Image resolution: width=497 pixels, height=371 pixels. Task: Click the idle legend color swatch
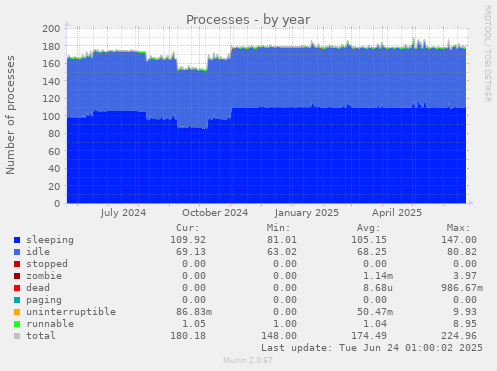[x=17, y=252]
